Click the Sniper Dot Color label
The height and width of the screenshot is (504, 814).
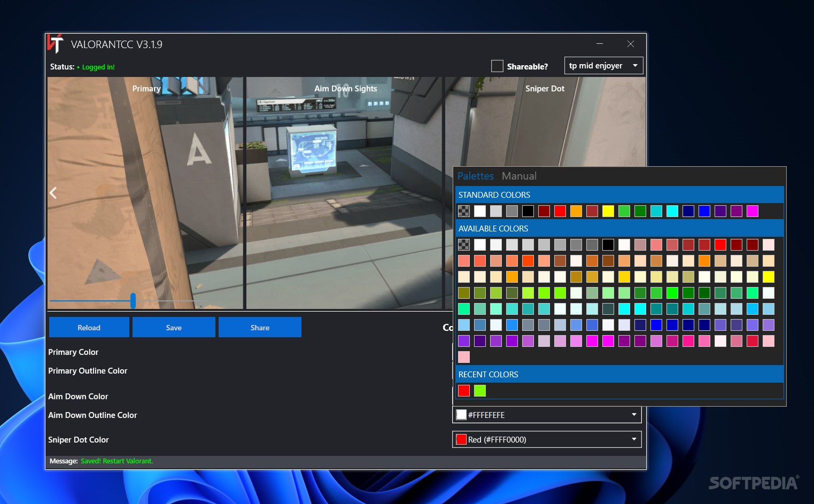[79, 440]
